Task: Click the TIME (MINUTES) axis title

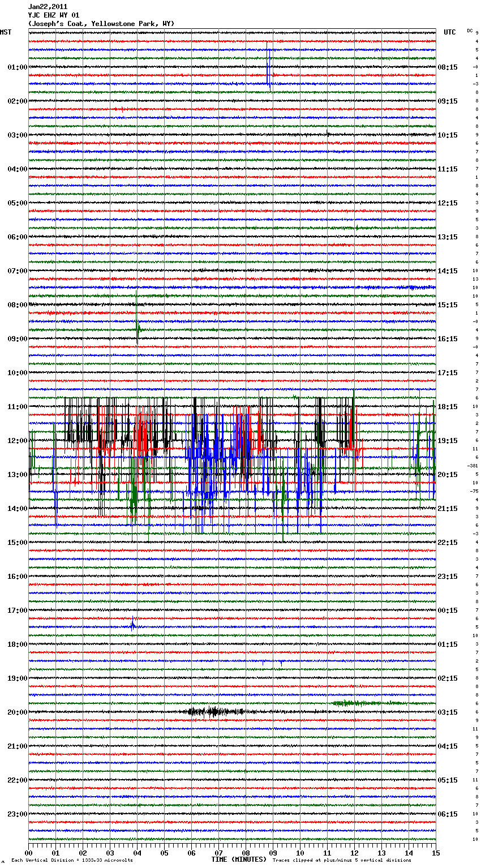Action: pyautogui.click(x=239, y=860)
